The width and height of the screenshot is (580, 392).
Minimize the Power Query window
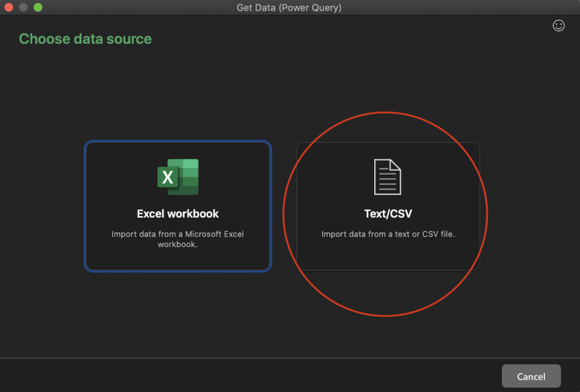24,7
